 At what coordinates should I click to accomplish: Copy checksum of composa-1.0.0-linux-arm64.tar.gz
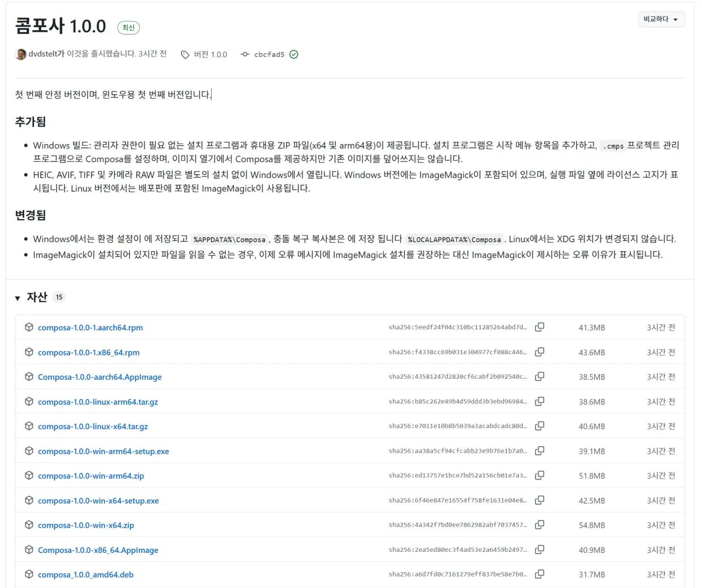540,401
